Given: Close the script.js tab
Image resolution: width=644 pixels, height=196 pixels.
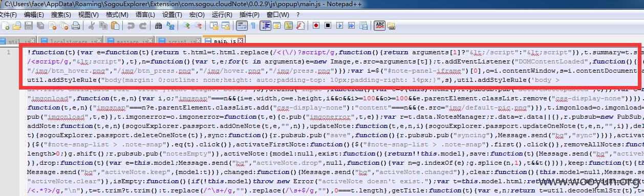Looking at the screenshot, I should (198, 40).
